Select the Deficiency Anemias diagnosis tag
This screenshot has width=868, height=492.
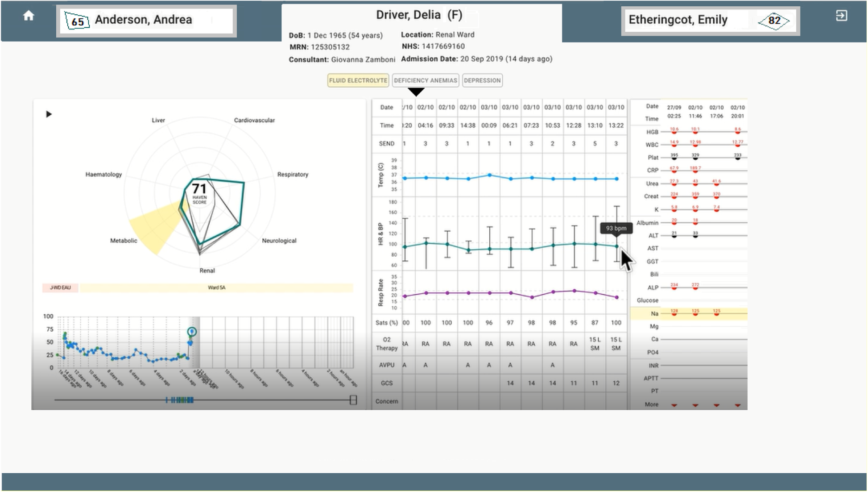[426, 80]
